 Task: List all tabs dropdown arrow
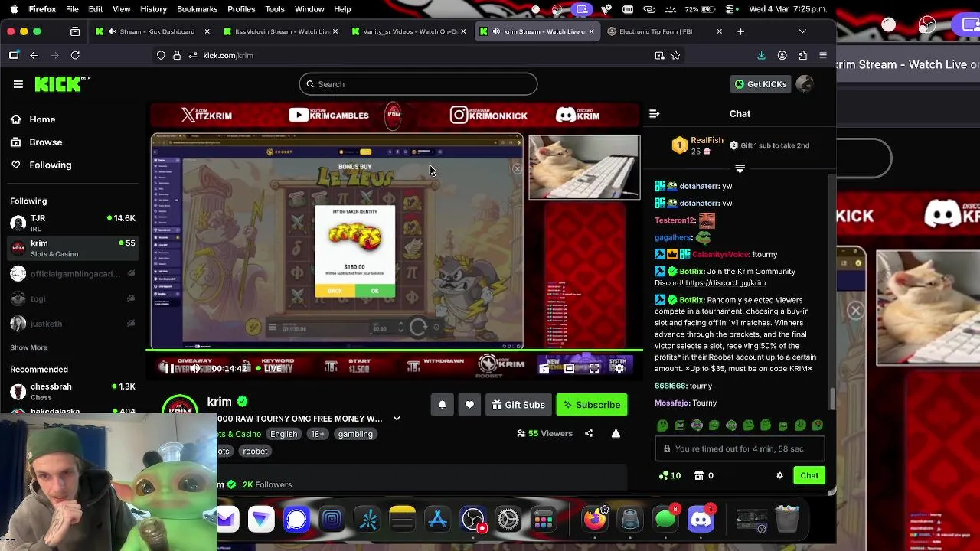coord(802,31)
